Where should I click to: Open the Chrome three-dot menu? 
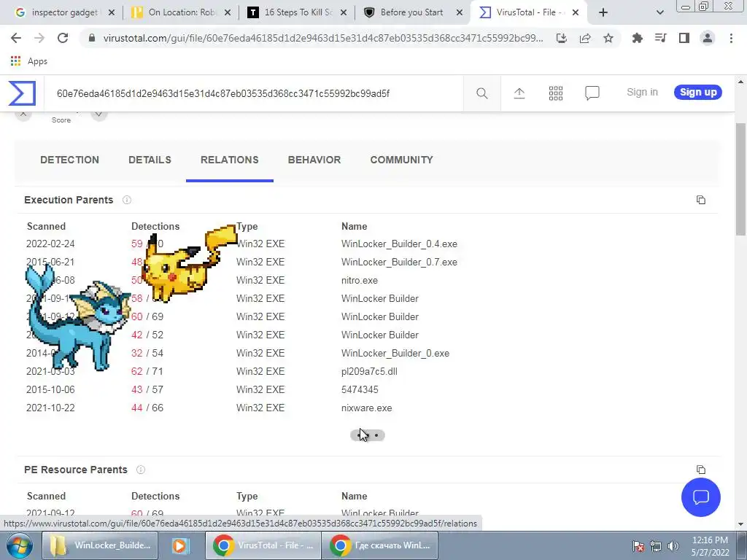click(x=731, y=38)
